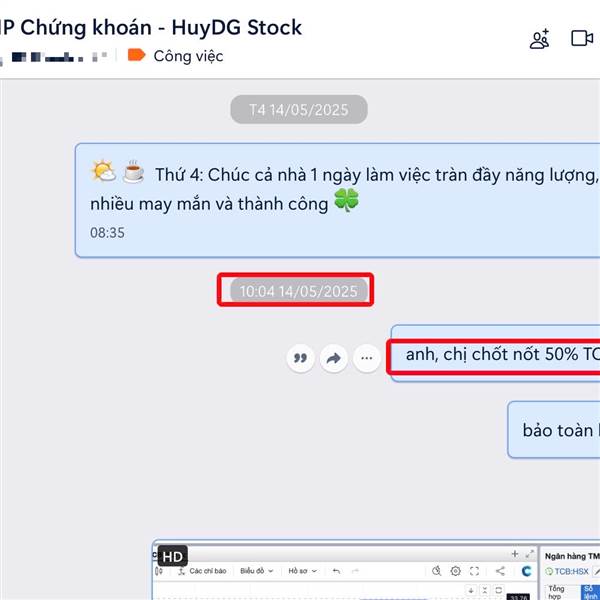Expand the Biểu đồ dropdown

[256, 571]
